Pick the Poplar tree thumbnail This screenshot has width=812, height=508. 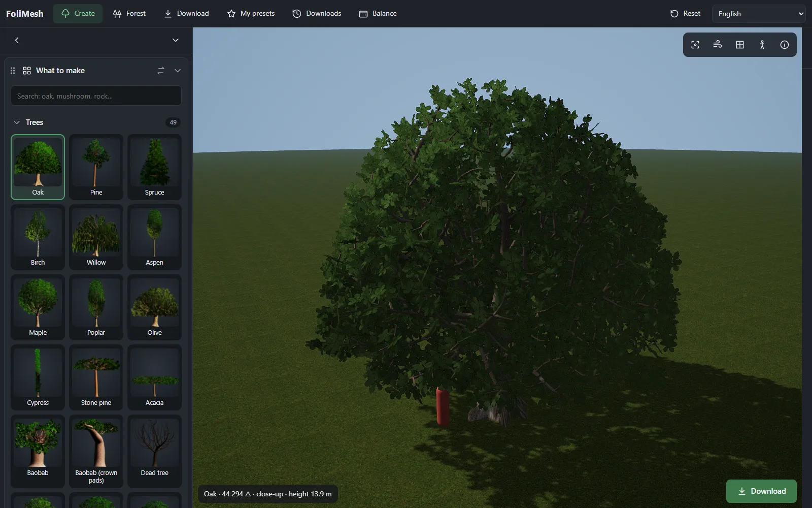96,307
